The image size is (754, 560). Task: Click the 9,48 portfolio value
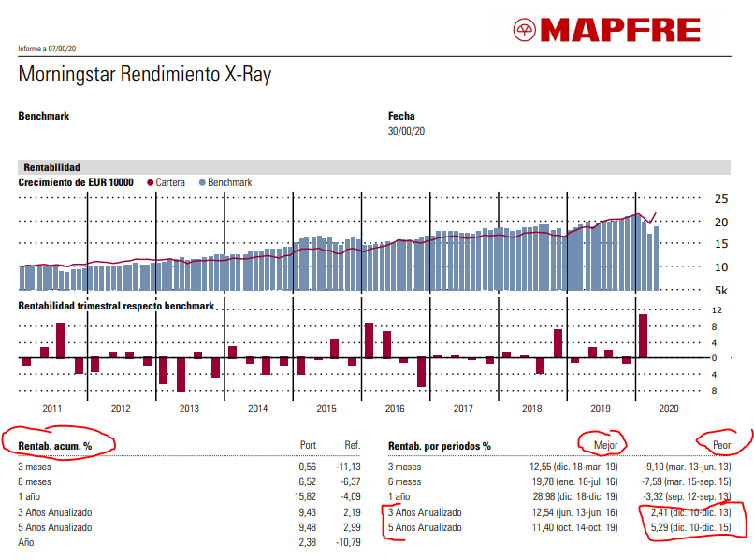click(x=307, y=527)
